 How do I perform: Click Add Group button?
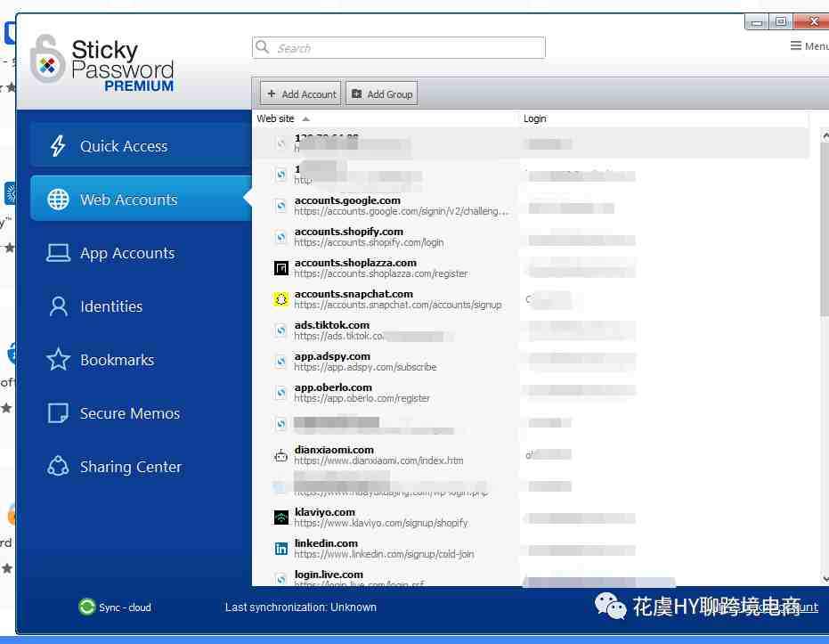coord(382,94)
